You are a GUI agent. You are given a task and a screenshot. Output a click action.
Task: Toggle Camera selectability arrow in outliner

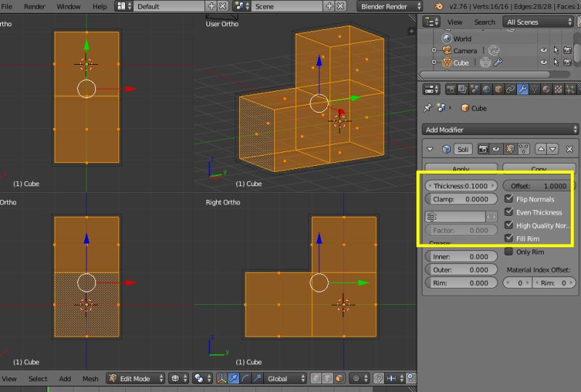556,50
